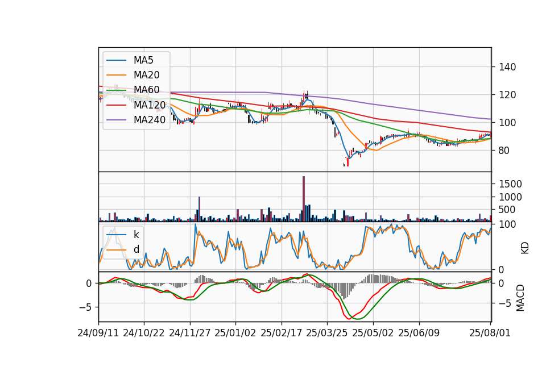
Task: Click the KD axis title
Action: tap(525, 248)
